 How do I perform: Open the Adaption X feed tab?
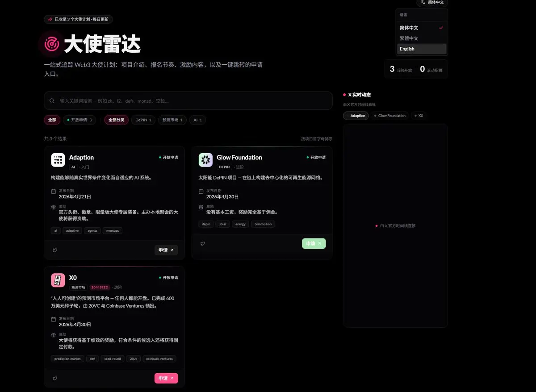click(x=356, y=116)
